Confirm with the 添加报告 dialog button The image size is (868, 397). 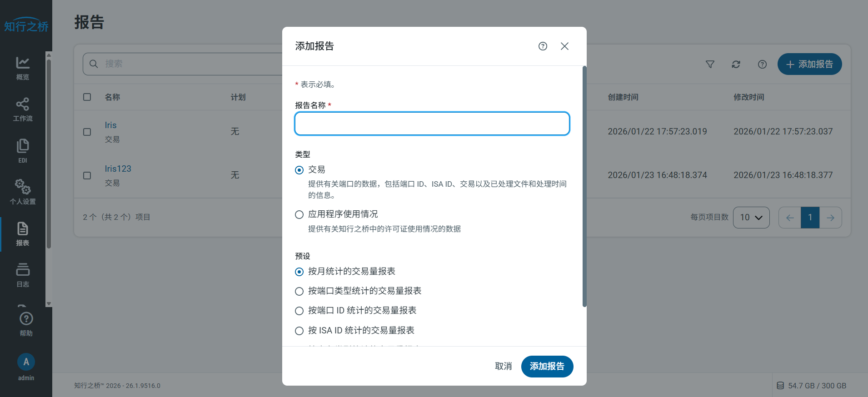[547, 367]
